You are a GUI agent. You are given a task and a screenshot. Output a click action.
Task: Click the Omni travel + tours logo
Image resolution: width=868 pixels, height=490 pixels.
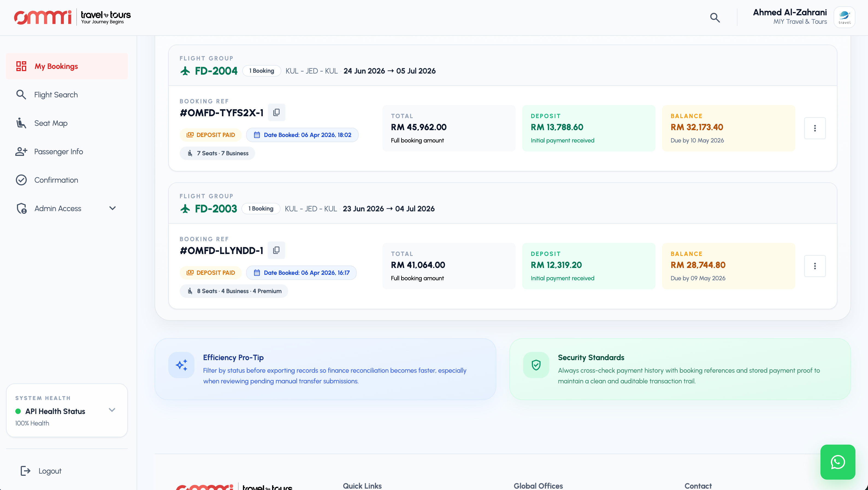click(72, 17)
